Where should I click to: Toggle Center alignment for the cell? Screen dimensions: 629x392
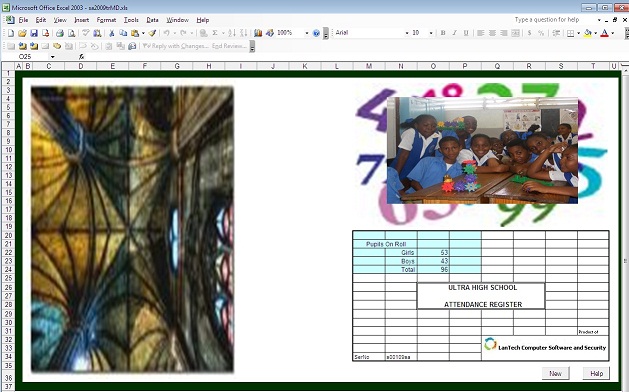click(x=492, y=33)
